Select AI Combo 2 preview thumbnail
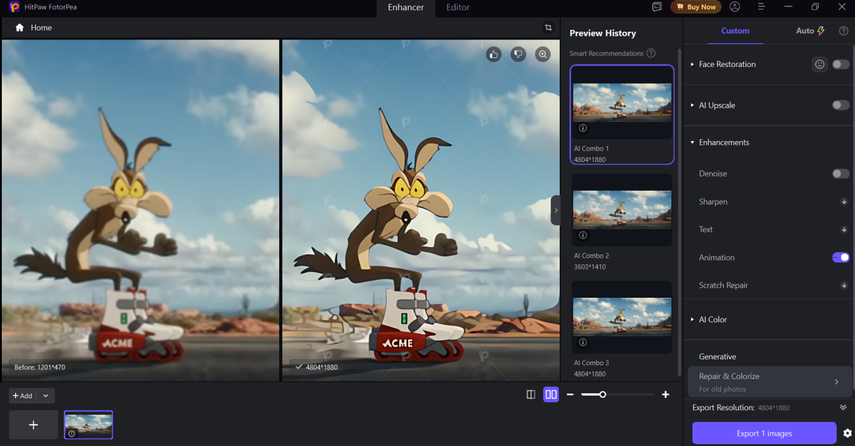The image size is (855, 446). coord(622,209)
